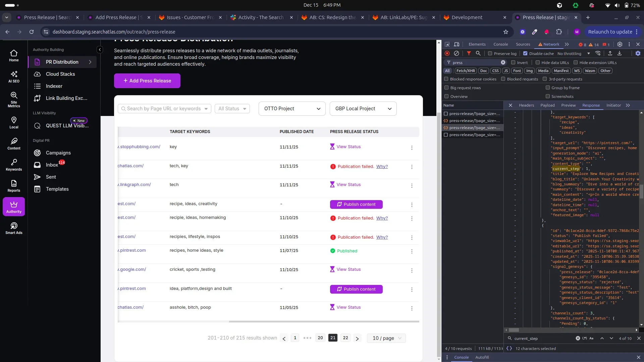Open the 10 / page size dropdown
Image resolution: width=644 pixels, height=362 pixels.
coord(387,338)
